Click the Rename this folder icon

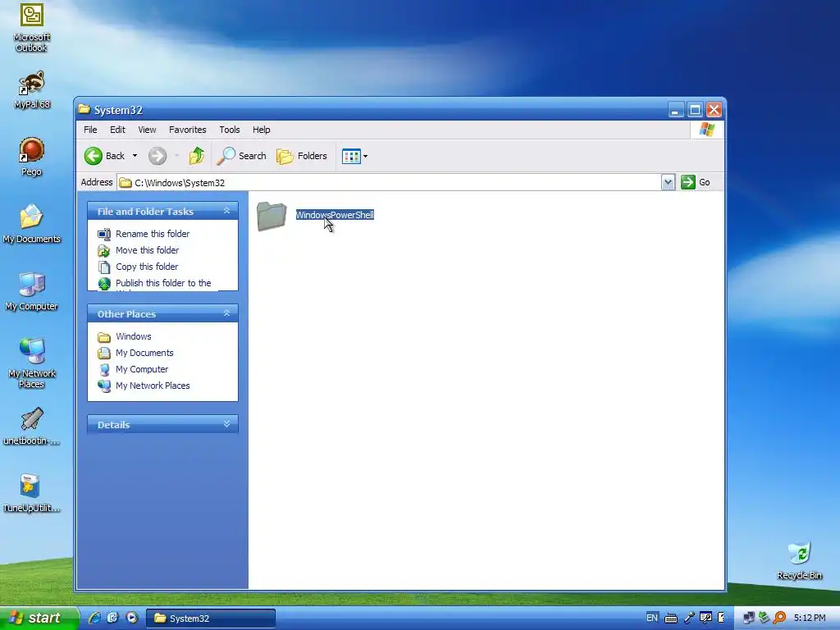(x=104, y=234)
